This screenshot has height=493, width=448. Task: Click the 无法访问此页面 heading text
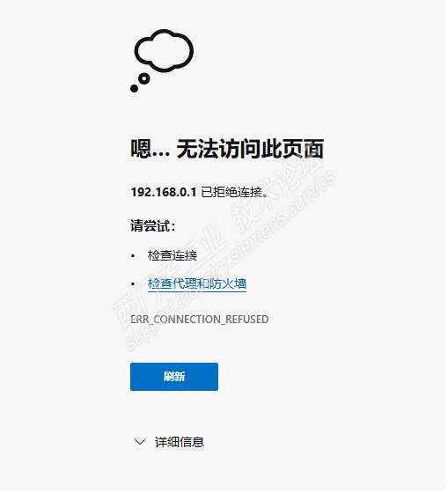(x=252, y=150)
